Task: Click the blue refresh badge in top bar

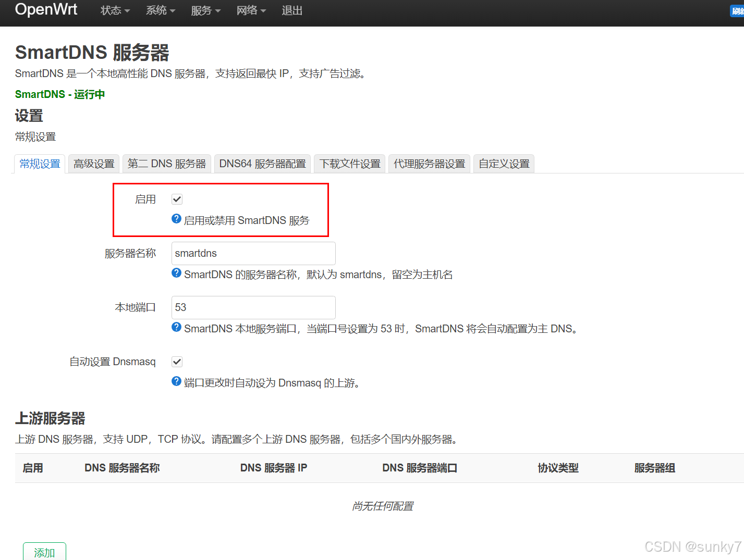Action: click(x=737, y=11)
